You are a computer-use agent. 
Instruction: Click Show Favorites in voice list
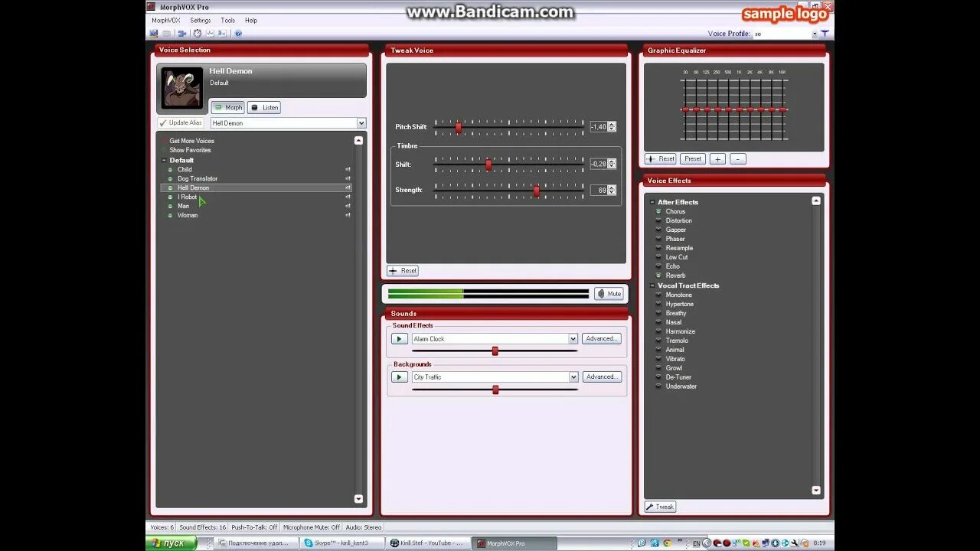click(x=190, y=150)
